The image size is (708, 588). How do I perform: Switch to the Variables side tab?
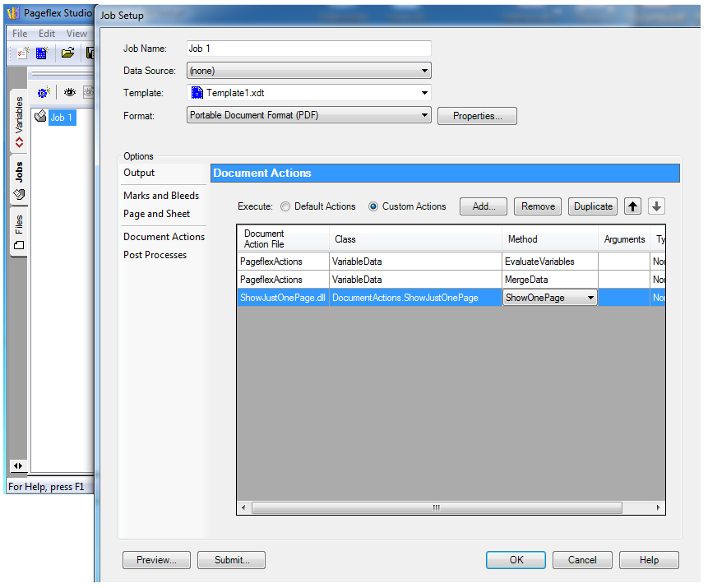(19, 122)
